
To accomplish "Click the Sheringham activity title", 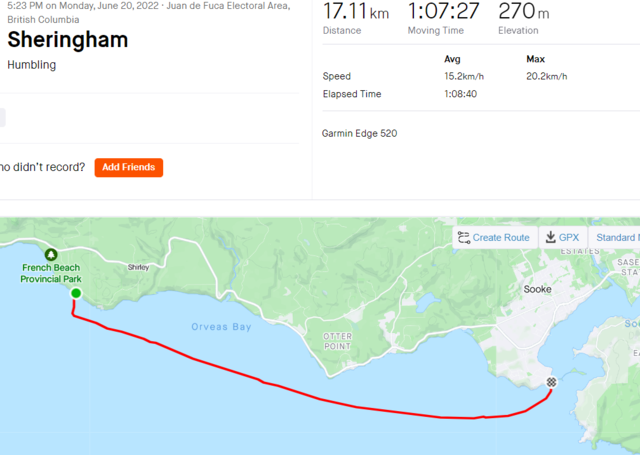I will [67, 40].
